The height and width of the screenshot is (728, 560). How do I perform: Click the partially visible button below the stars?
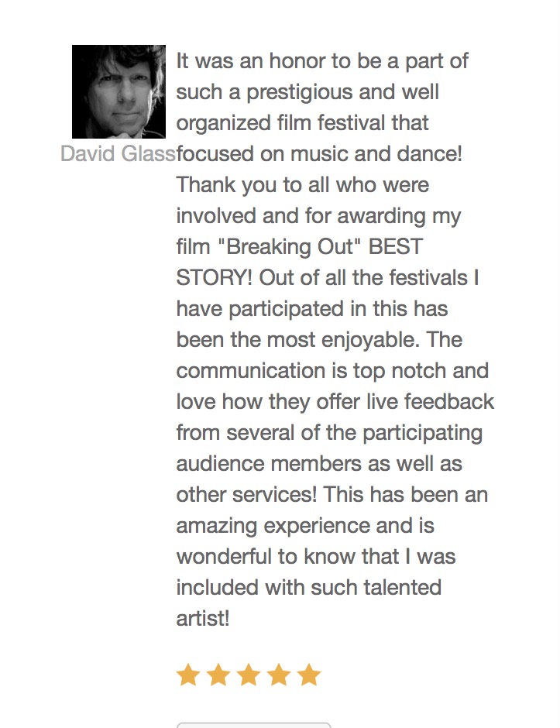pos(253,725)
